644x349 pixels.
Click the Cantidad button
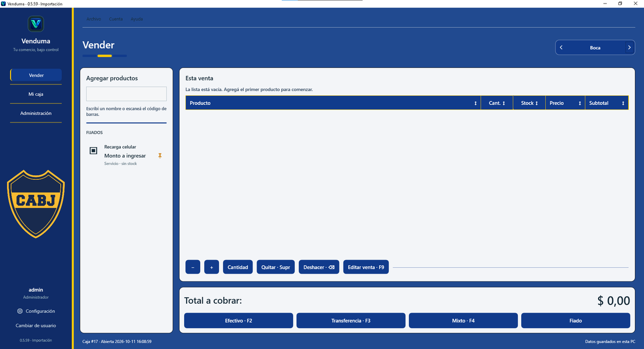coord(238,267)
